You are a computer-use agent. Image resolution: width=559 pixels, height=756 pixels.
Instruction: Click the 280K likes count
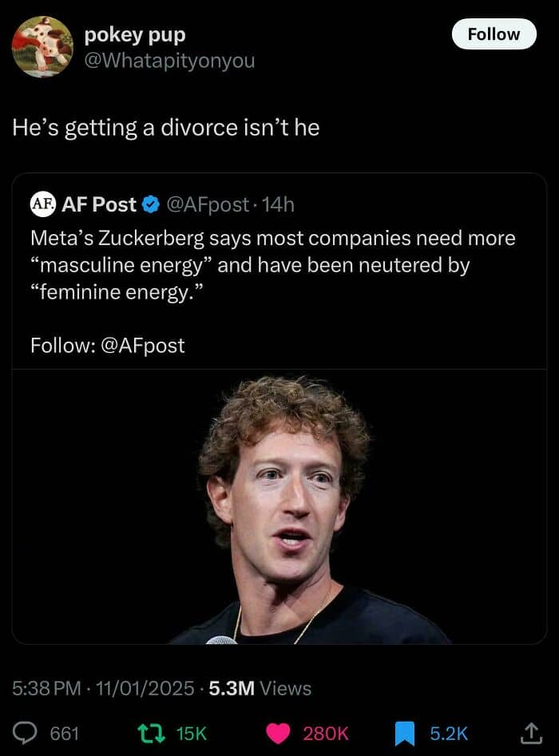325,733
